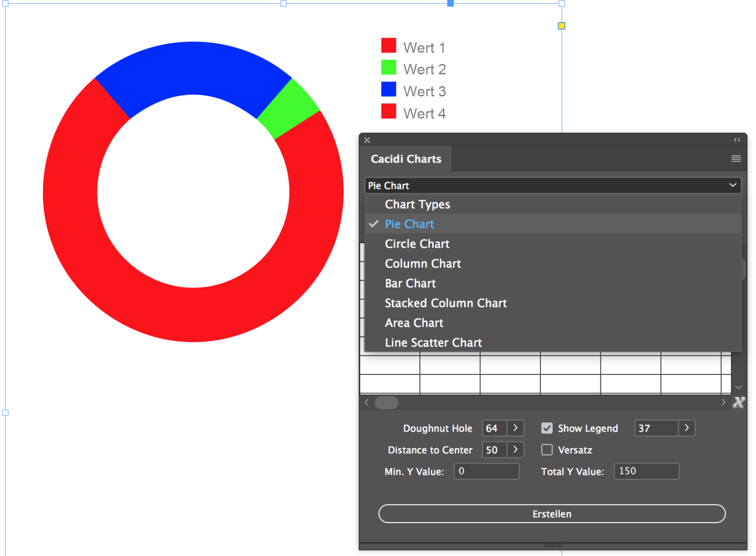Switch to the Cacidi Charts tab
The height and width of the screenshot is (556, 756).
pyautogui.click(x=406, y=158)
